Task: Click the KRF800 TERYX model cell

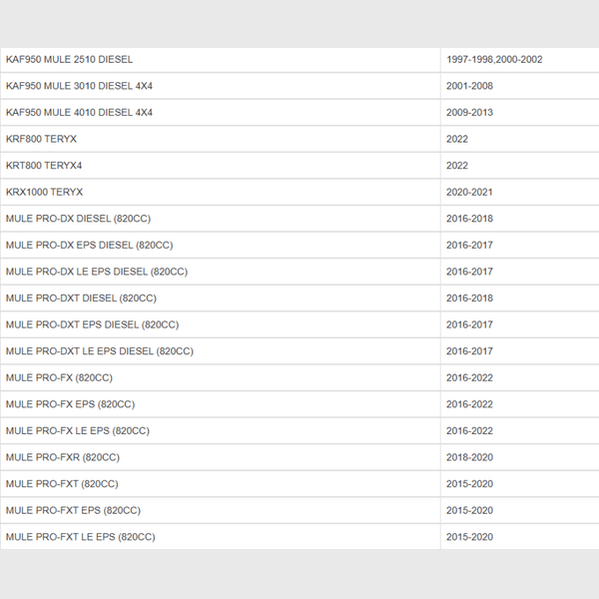Action: [x=220, y=139]
